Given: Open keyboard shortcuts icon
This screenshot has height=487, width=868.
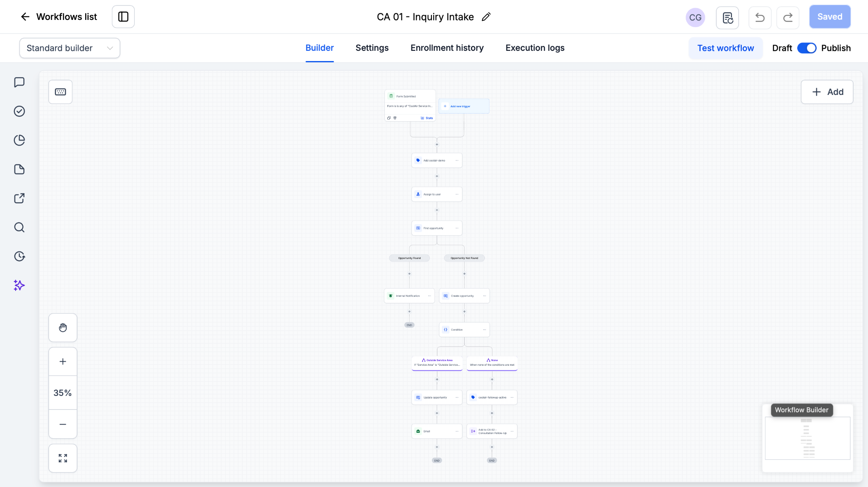Looking at the screenshot, I should 60,92.
